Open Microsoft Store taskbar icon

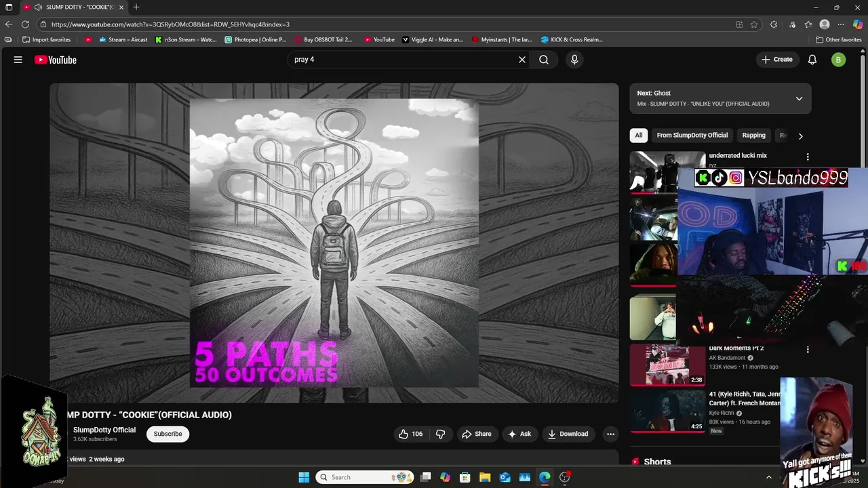(465, 477)
